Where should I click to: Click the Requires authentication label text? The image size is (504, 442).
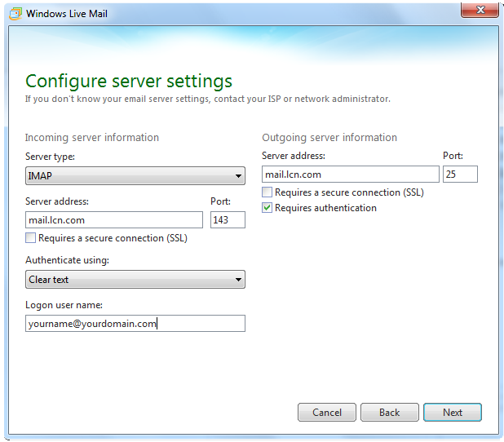(x=325, y=208)
